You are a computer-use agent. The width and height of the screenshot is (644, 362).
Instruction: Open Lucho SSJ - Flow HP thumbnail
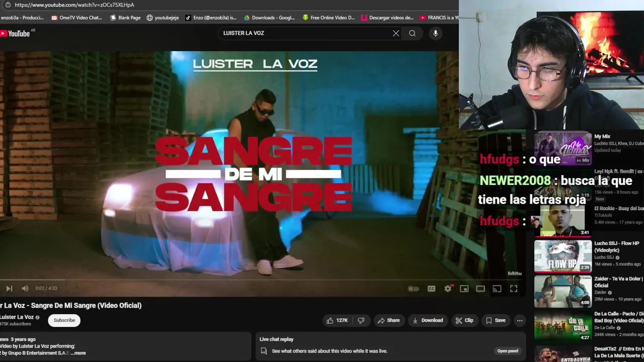tap(563, 256)
